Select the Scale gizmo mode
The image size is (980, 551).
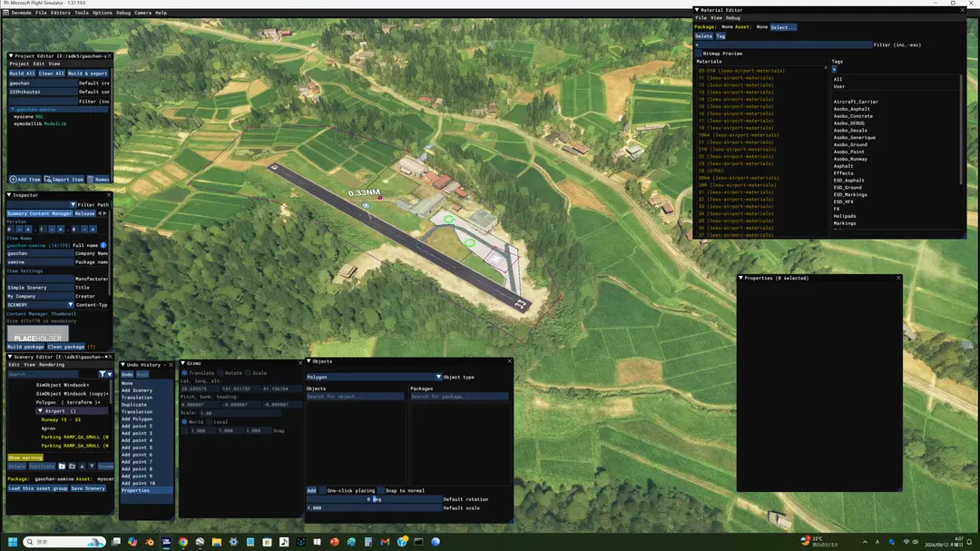[248, 373]
